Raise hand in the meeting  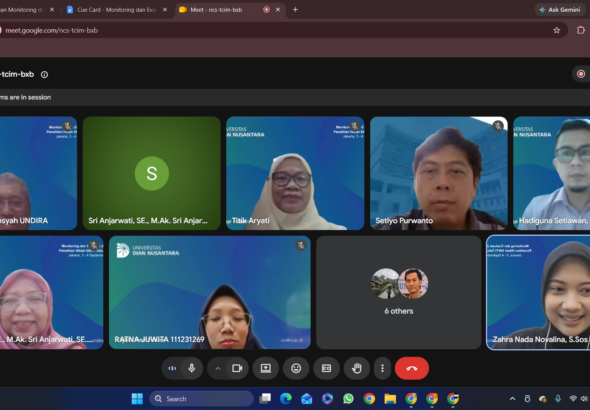tap(356, 368)
